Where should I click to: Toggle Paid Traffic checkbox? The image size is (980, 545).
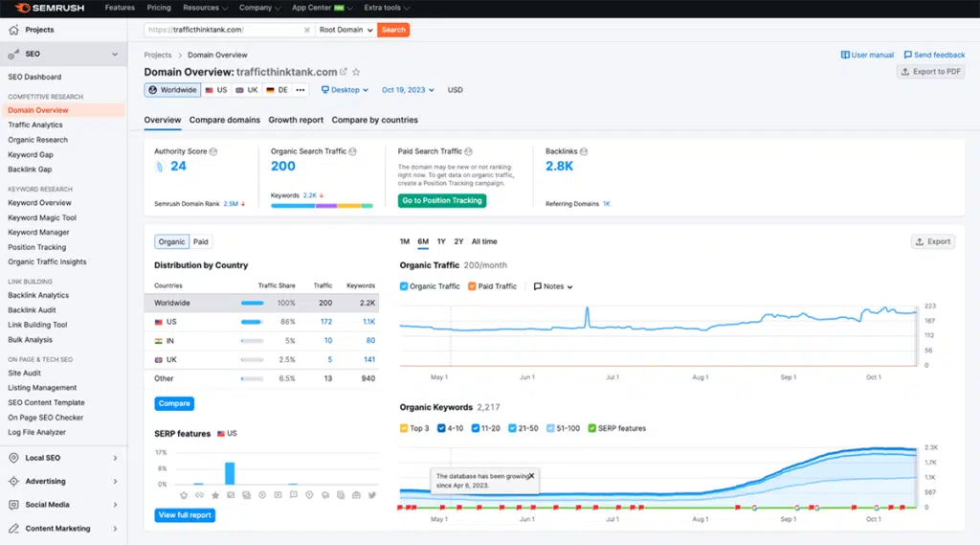point(472,286)
